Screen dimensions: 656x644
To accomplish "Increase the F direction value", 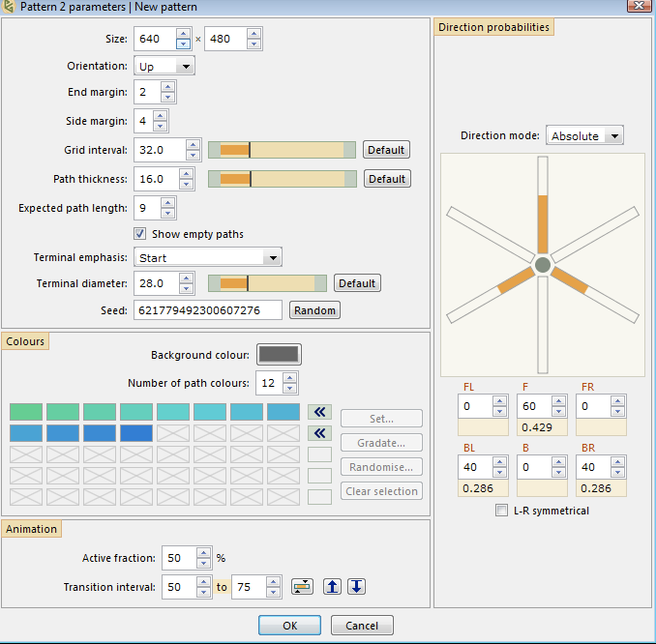I will pos(558,401).
